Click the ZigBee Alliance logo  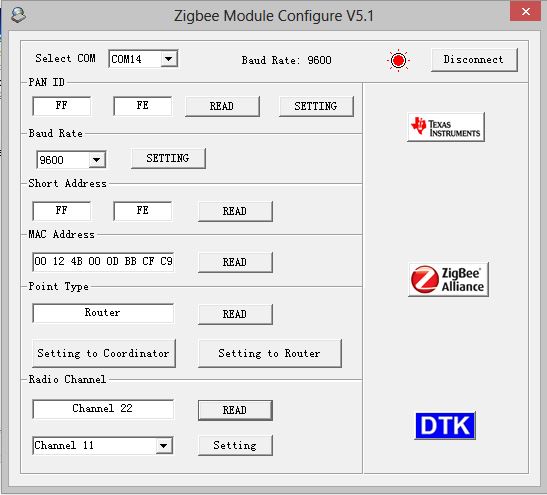pyautogui.click(x=448, y=280)
